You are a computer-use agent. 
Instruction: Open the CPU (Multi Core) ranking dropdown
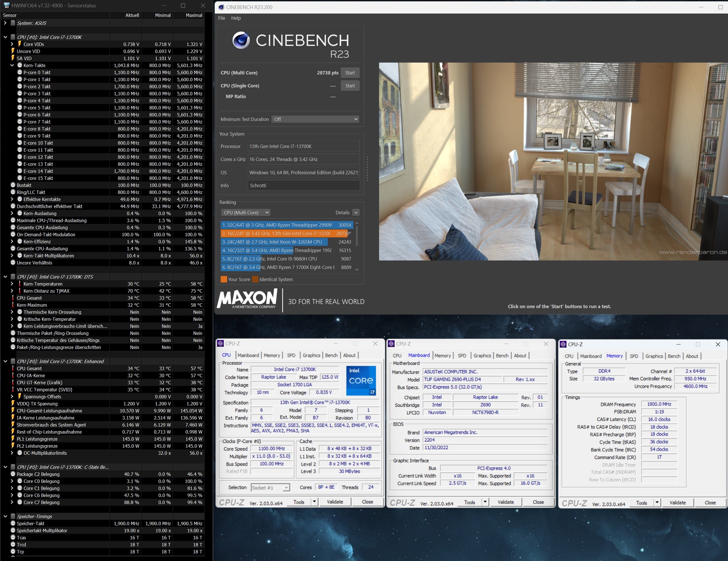coord(246,212)
